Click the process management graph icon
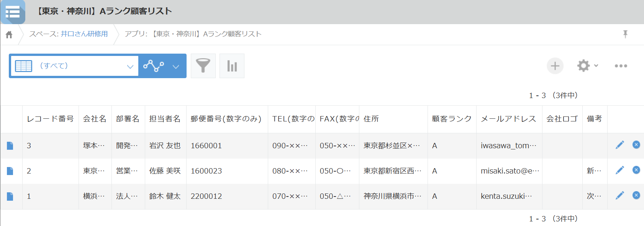 point(154,66)
